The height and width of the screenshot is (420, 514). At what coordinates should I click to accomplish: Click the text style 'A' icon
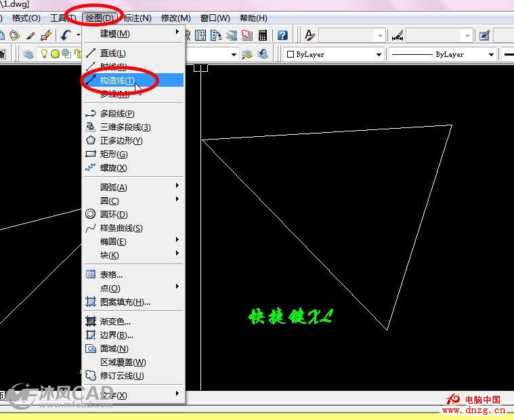[x=309, y=35]
